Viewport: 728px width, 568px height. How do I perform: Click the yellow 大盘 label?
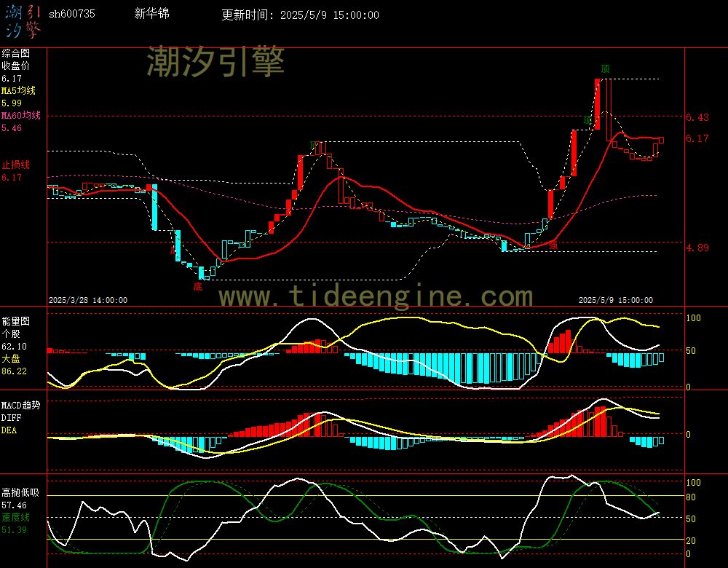[x=11, y=358]
